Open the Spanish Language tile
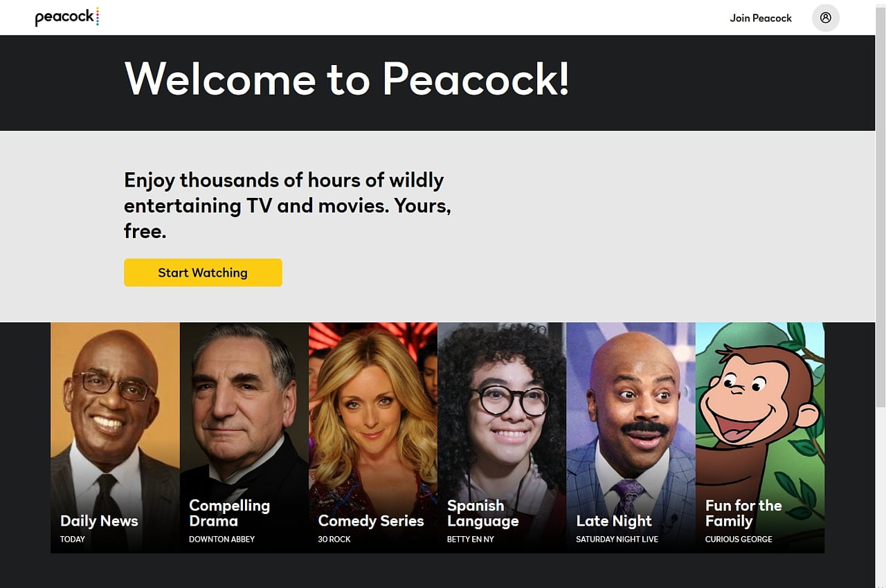The height and width of the screenshot is (588, 886). [502, 438]
